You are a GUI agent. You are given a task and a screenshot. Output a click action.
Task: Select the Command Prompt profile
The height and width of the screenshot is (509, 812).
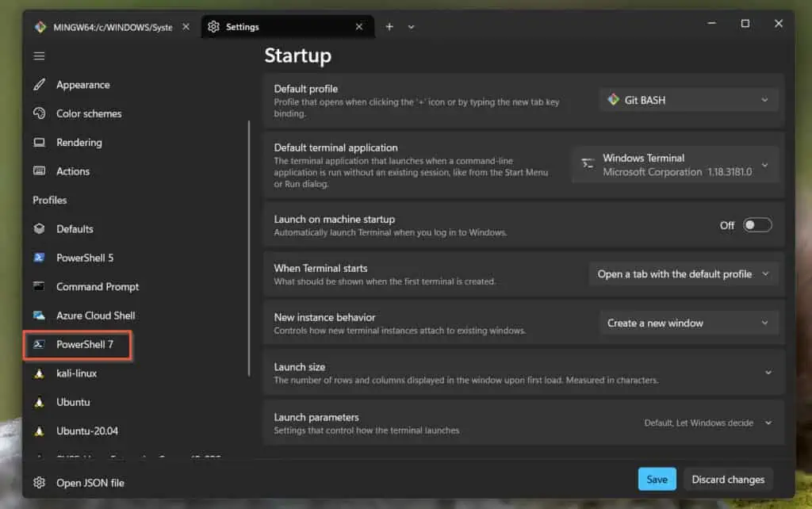pos(98,286)
